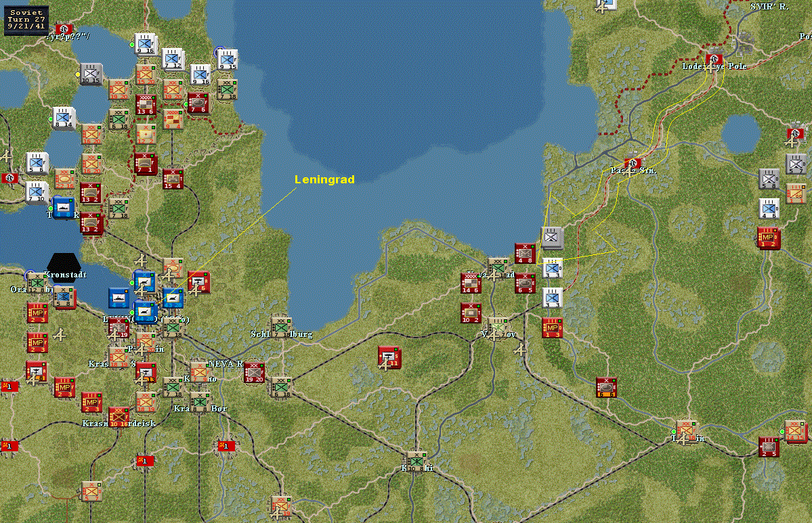The image size is (812, 523).
Task: Select the tan infantry unit marked 15 20
Action: pos(146,74)
